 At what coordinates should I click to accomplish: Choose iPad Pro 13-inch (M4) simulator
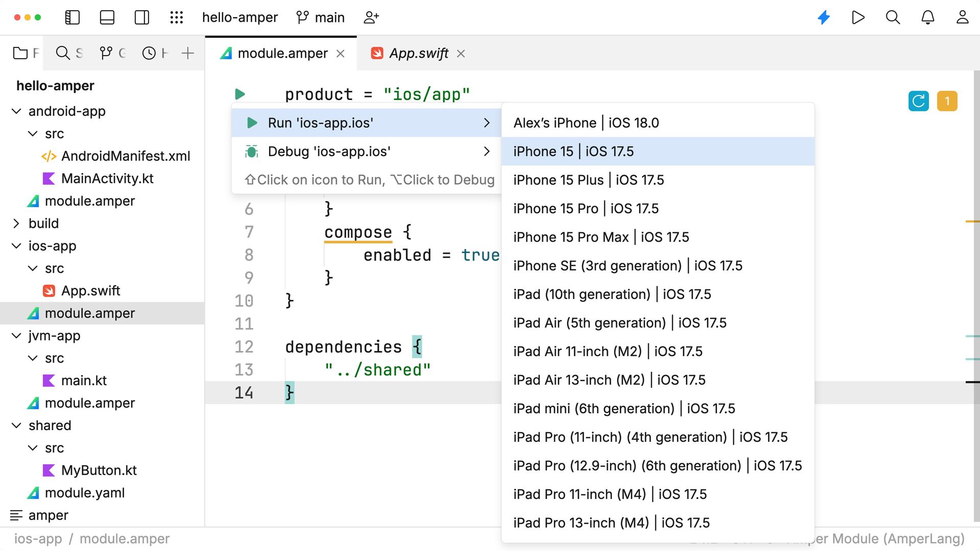coord(658,523)
